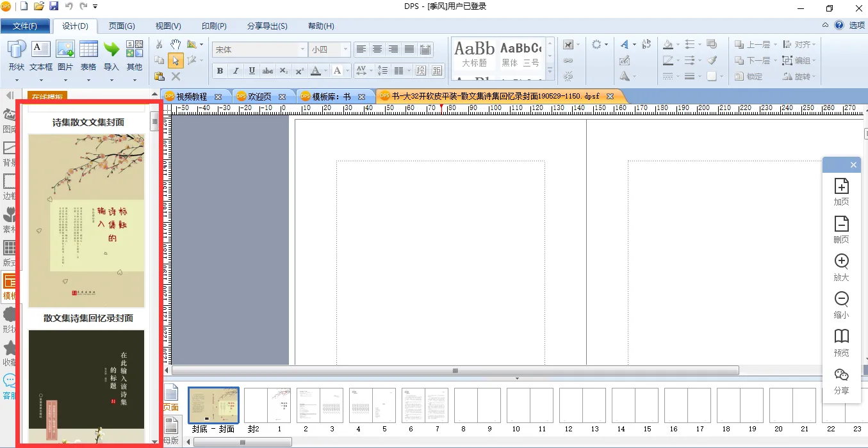Screen dimensions: 868x448
Task: Click 放大 zoom in icon
Action: pos(841,267)
